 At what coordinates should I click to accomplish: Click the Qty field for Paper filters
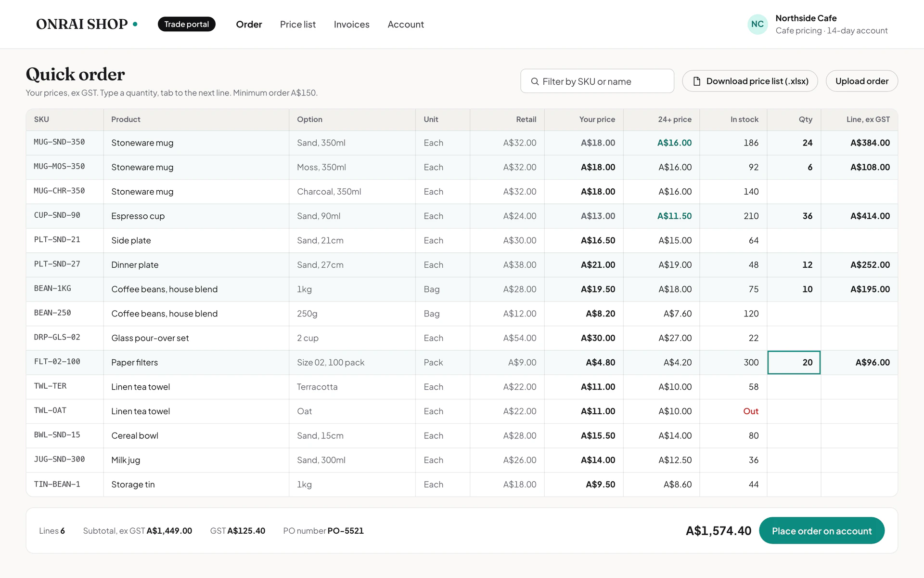pyautogui.click(x=794, y=362)
